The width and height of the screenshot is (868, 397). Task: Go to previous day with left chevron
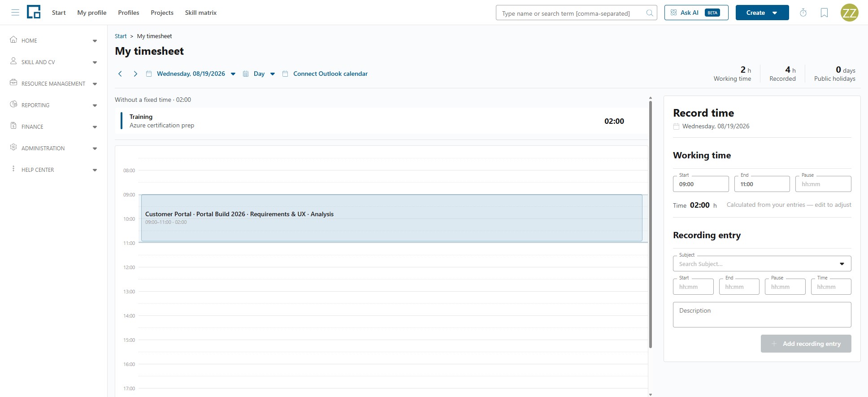click(x=120, y=74)
